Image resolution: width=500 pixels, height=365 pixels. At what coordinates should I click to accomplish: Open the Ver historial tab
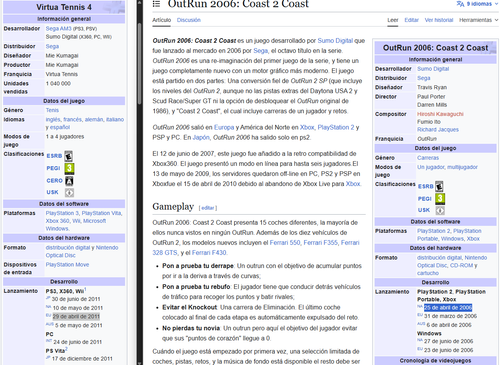(439, 20)
